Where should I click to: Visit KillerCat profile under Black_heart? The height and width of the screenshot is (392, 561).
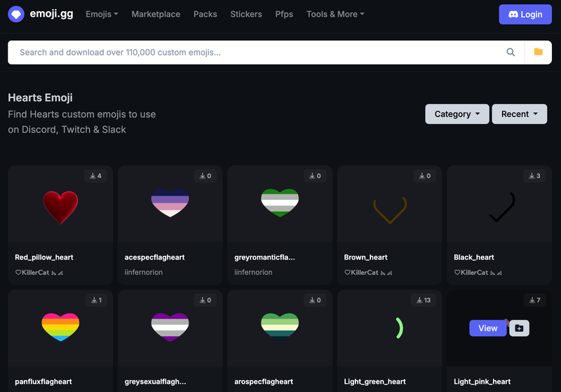pos(478,273)
